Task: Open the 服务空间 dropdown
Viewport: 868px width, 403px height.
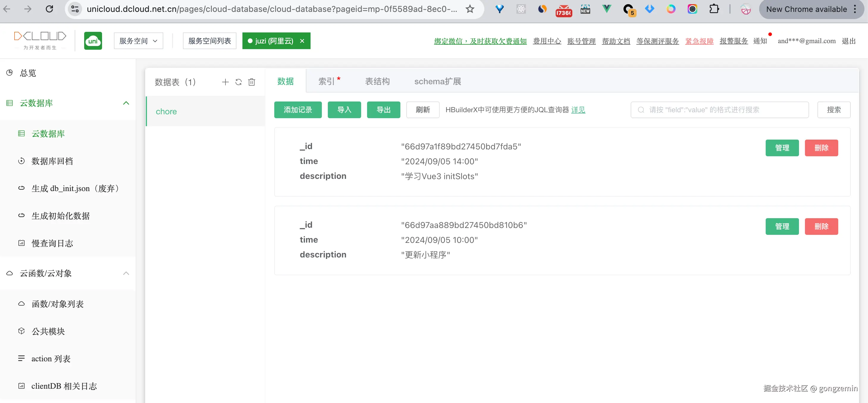Action: [x=139, y=41]
